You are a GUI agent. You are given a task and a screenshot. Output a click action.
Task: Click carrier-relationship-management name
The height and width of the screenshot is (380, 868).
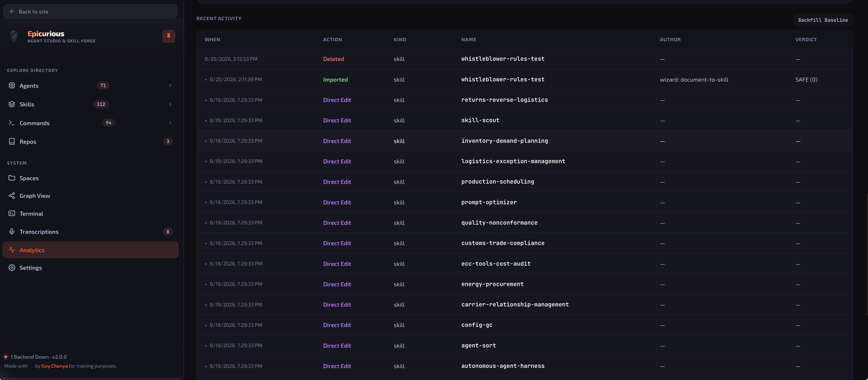[x=515, y=305]
